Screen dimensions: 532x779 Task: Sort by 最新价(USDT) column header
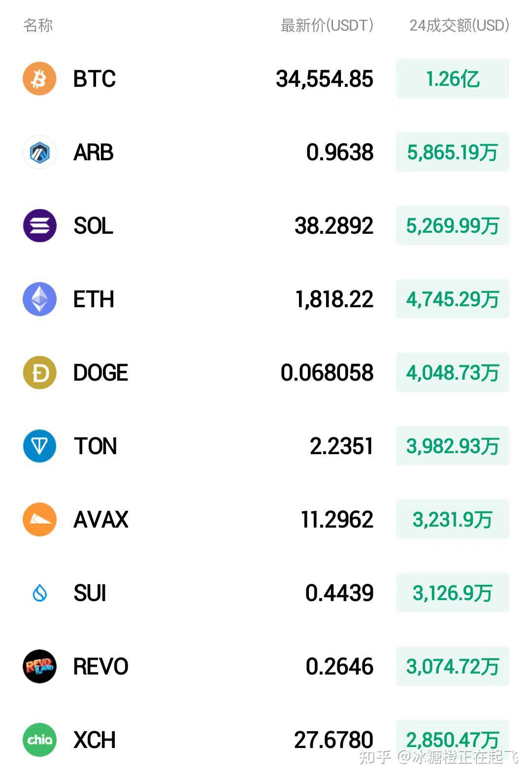tap(327, 25)
